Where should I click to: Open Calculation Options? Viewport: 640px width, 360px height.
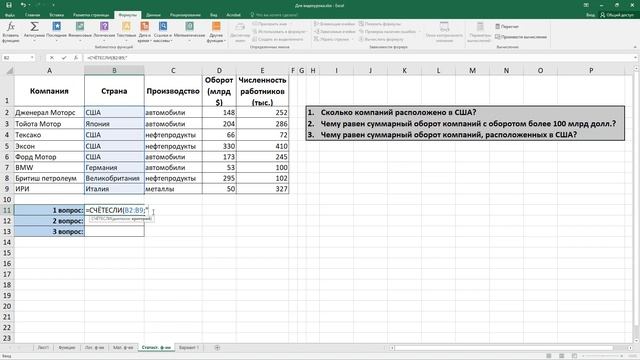[x=480, y=32]
